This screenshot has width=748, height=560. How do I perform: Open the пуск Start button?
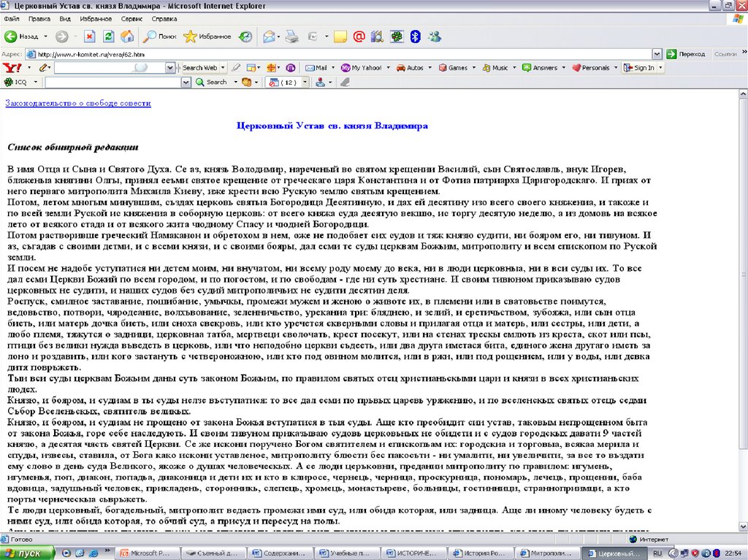tap(28, 553)
